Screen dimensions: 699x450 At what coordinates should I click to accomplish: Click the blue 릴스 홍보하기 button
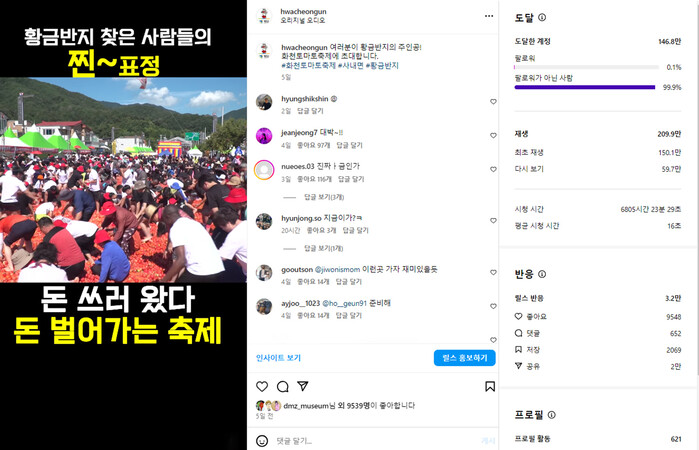(x=465, y=358)
